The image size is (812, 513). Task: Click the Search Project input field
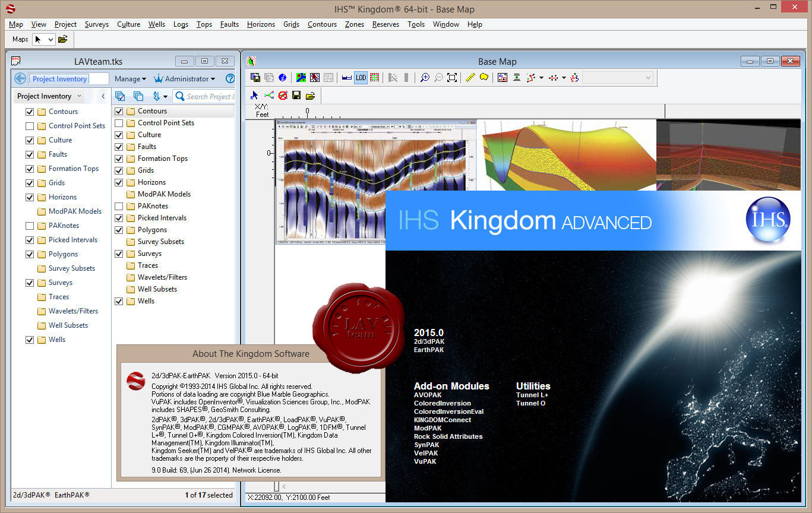[204, 96]
